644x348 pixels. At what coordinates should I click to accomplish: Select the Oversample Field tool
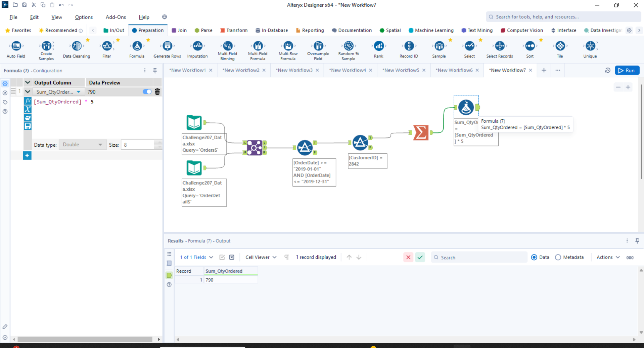click(x=318, y=50)
